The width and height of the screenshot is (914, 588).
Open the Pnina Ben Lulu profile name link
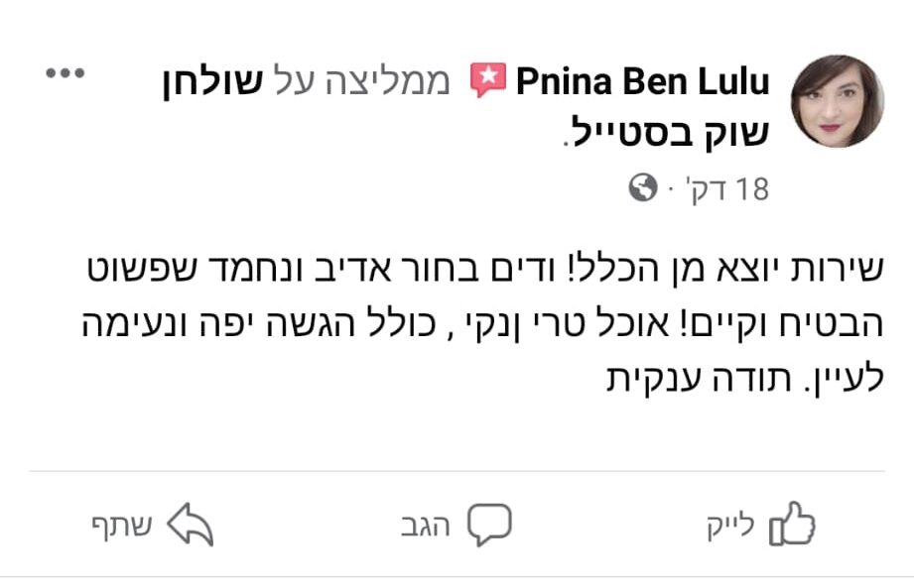(x=643, y=82)
